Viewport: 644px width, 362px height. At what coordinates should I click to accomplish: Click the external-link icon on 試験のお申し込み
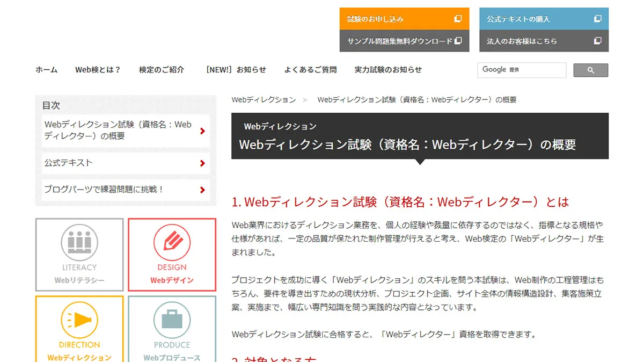click(459, 18)
